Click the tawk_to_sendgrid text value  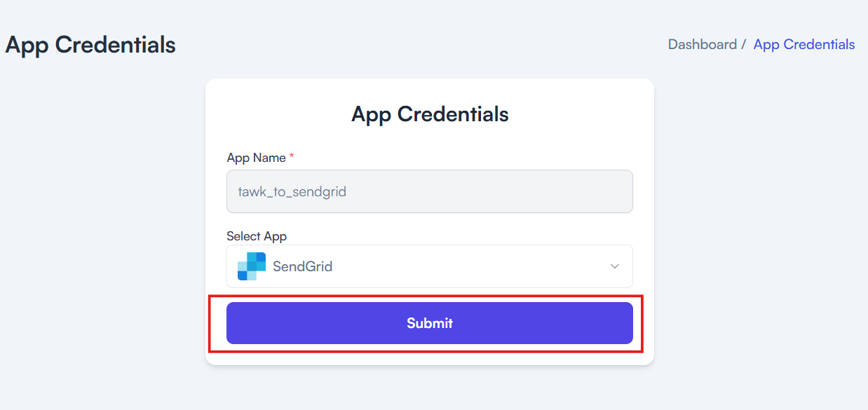pyautogui.click(x=292, y=191)
